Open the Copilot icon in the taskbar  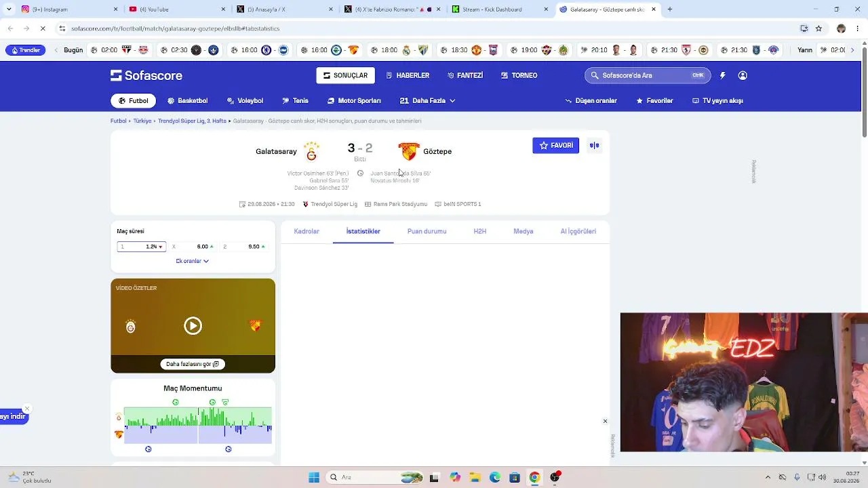tap(455, 477)
